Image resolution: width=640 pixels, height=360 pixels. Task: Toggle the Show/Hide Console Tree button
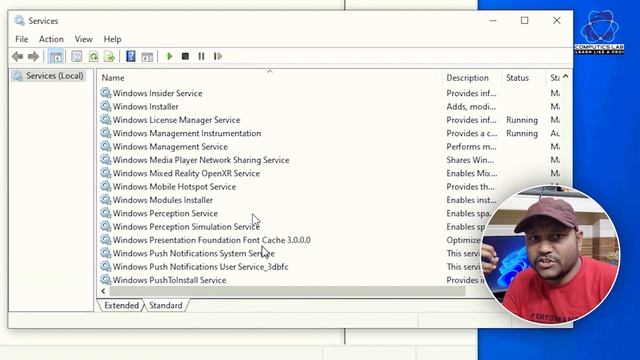56,56
